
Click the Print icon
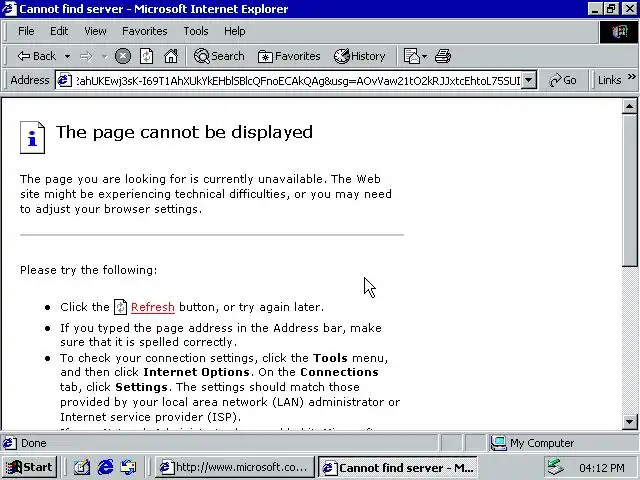click(443, 56)
